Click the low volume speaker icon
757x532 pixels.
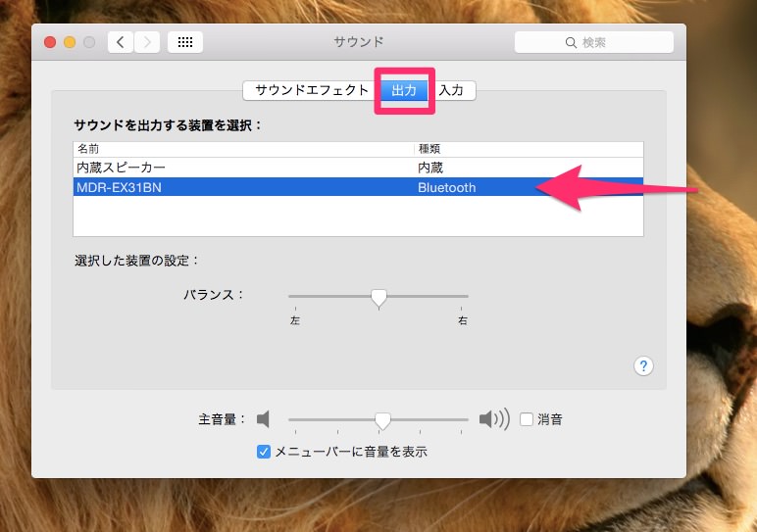click(x=263, y=418)
